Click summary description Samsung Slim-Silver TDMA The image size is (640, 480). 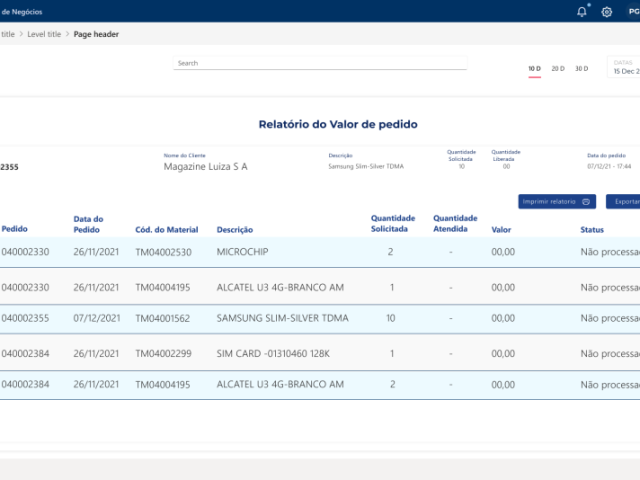(x=366, y=166)
